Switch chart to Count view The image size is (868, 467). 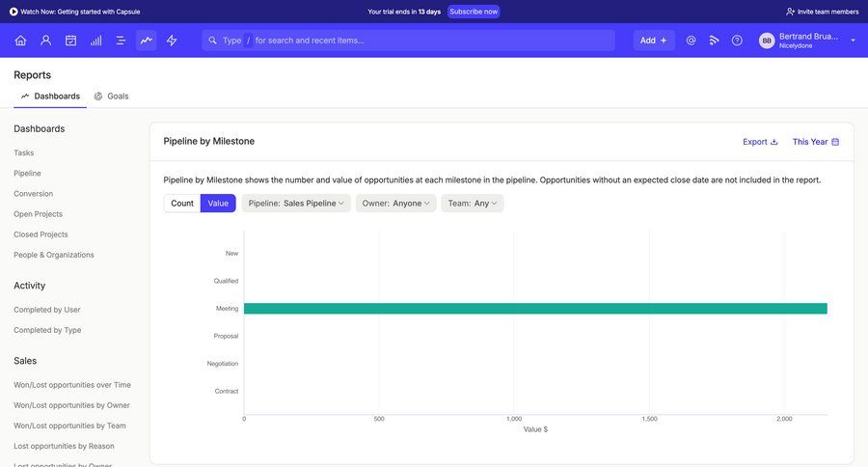[x=182, y=204]
